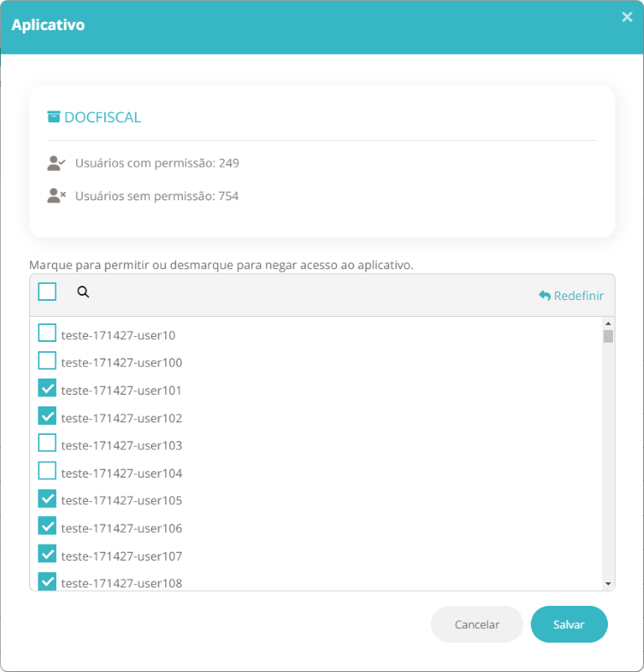Click the teste-171427-user106 label
The height and width of the screenshot is (672, 644).
tap(122, 528)
